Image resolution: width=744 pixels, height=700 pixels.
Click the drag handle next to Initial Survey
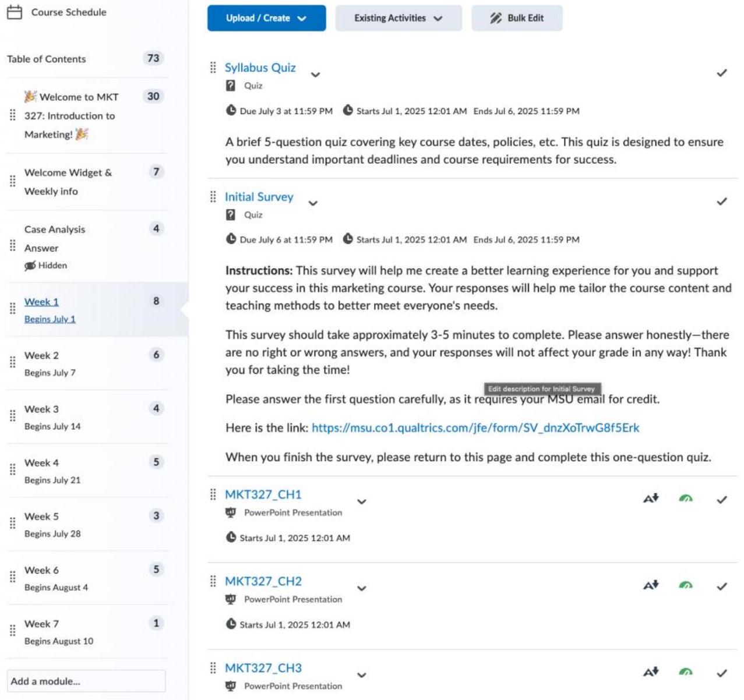tap(213, 197)
